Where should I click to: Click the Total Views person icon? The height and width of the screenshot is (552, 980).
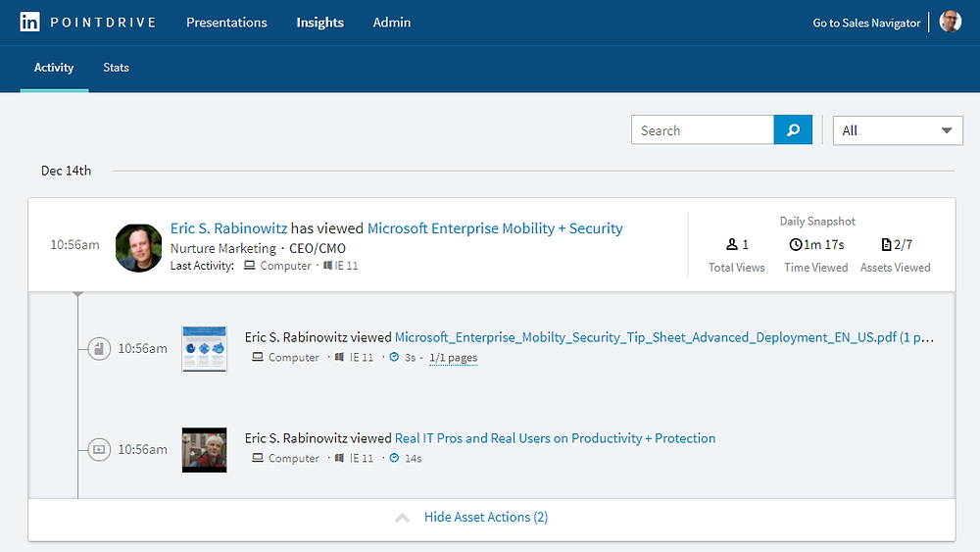click(x=732, y=244)
